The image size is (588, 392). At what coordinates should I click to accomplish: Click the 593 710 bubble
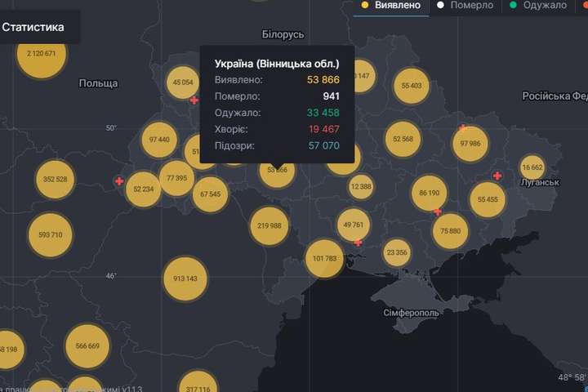click(50, 235)
